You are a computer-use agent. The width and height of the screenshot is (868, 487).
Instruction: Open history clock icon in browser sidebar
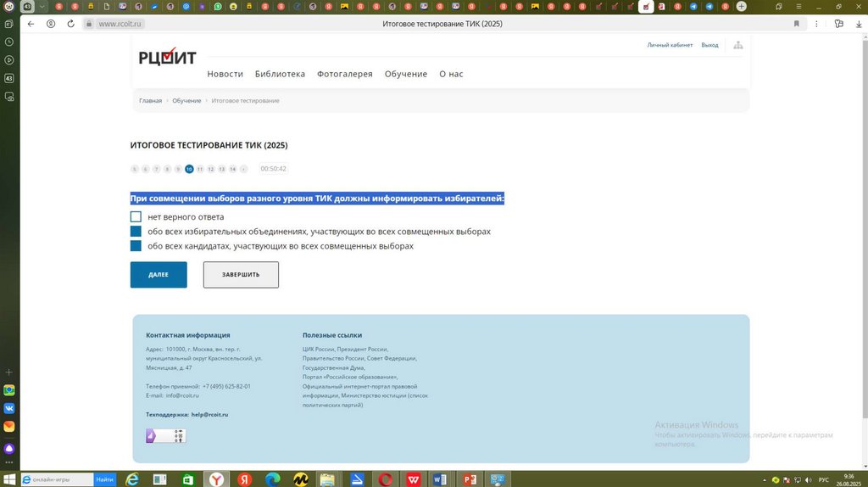(x=8, y=42)
